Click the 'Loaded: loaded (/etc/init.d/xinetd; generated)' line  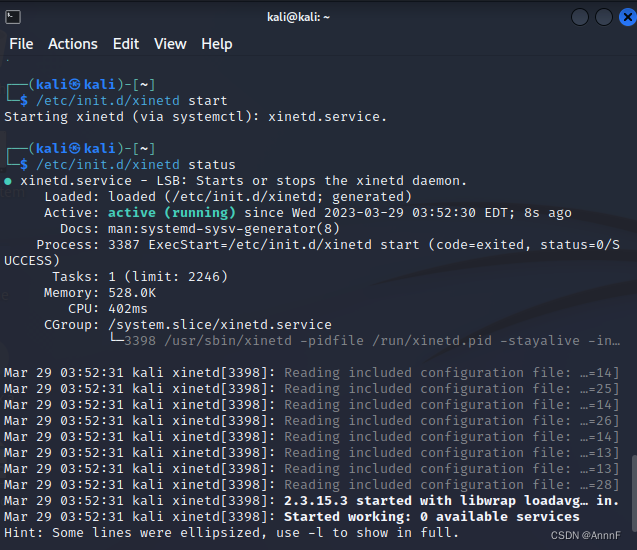pos(228,197)
